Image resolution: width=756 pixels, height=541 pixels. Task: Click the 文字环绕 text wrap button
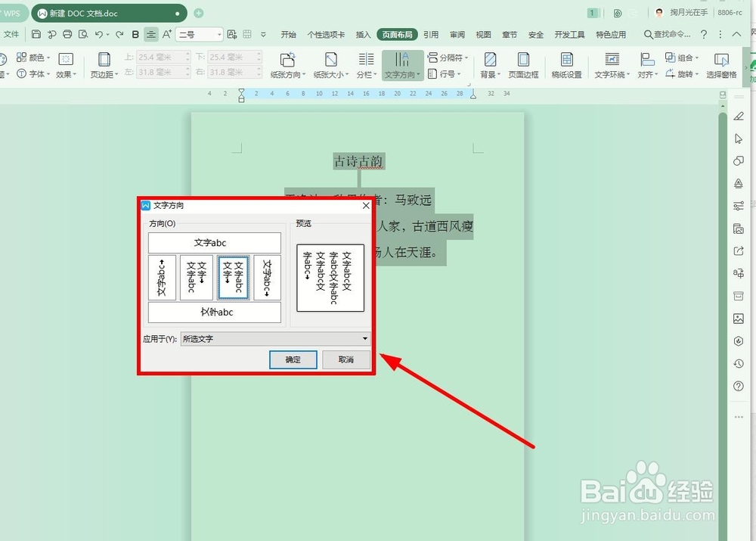point(612,64)
